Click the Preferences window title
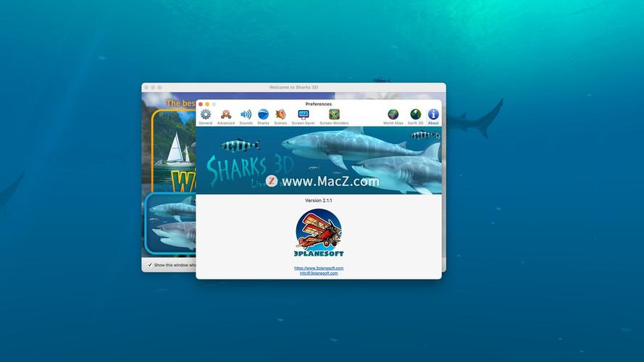 tap(319, 104)
